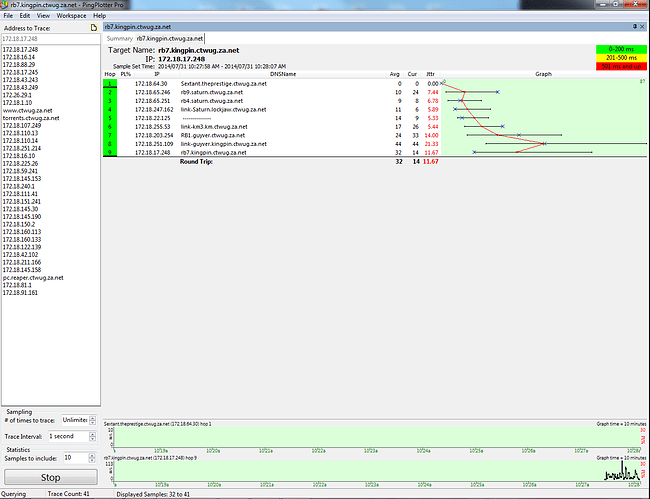This screenshot has width=650, height=499.
Task: Sort by the Avg column header
Action: point(396,74)
